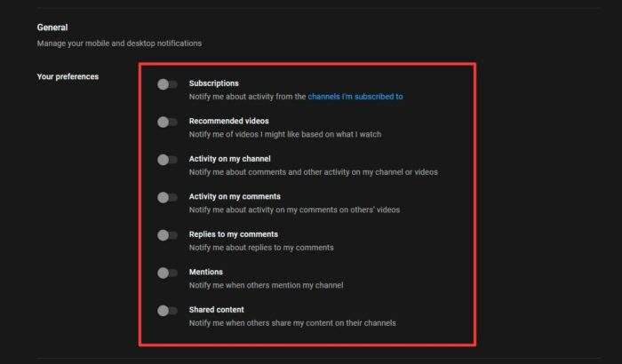The image size is (622, 364).
Task: Click 'Notify me about comments and other activity' text
Action: (x=314, y=172)
